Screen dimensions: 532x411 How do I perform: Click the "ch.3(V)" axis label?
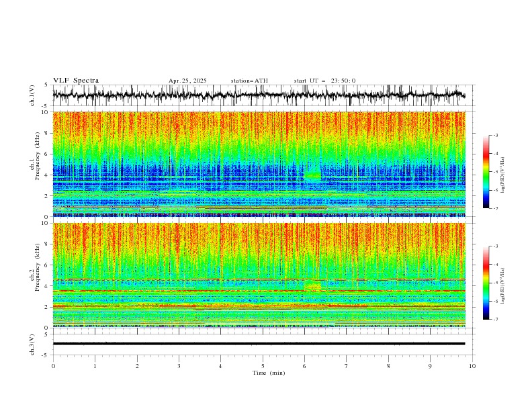click(32, 345)
